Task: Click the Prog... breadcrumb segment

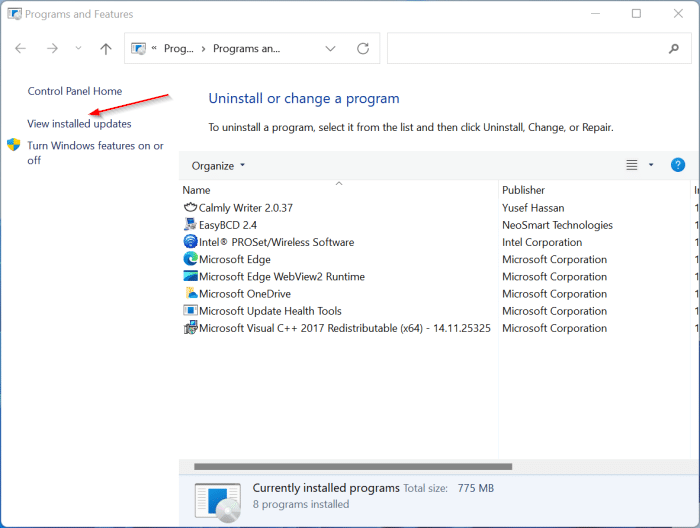Action: (x=179, y=48)
